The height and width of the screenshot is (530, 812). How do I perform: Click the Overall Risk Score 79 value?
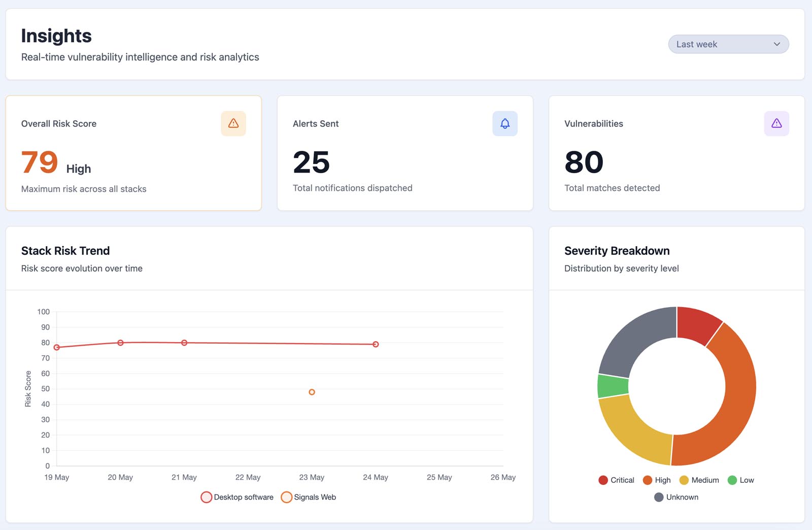coord(40,162)
